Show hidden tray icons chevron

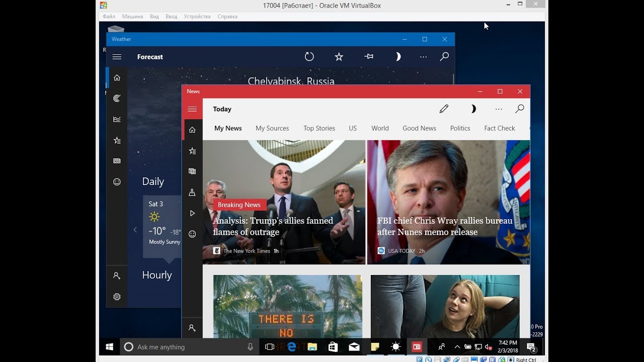(457, 347)
